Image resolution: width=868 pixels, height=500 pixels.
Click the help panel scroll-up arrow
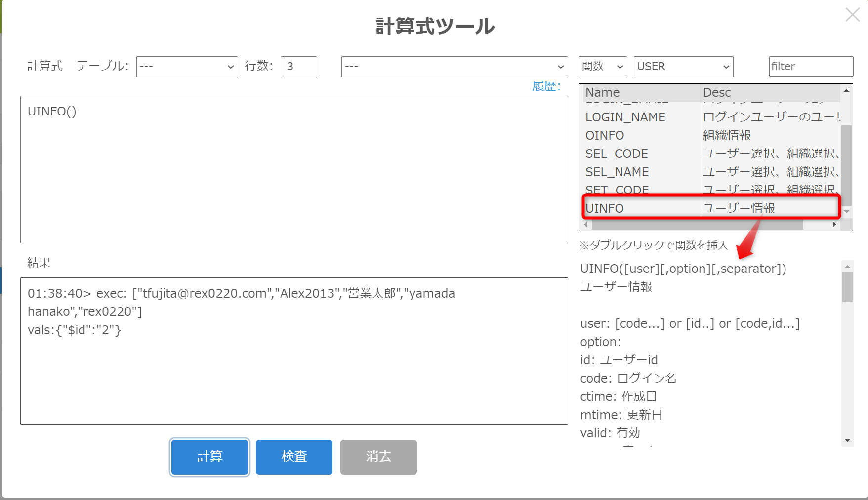[848, 267]
